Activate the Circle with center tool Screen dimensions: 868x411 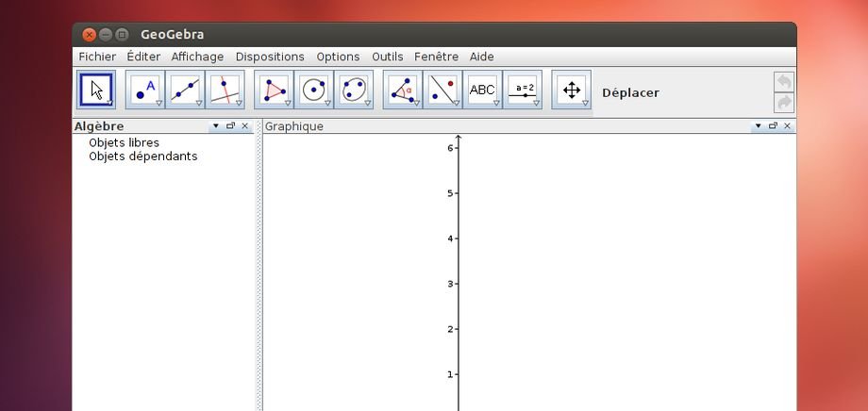[313, 90]
